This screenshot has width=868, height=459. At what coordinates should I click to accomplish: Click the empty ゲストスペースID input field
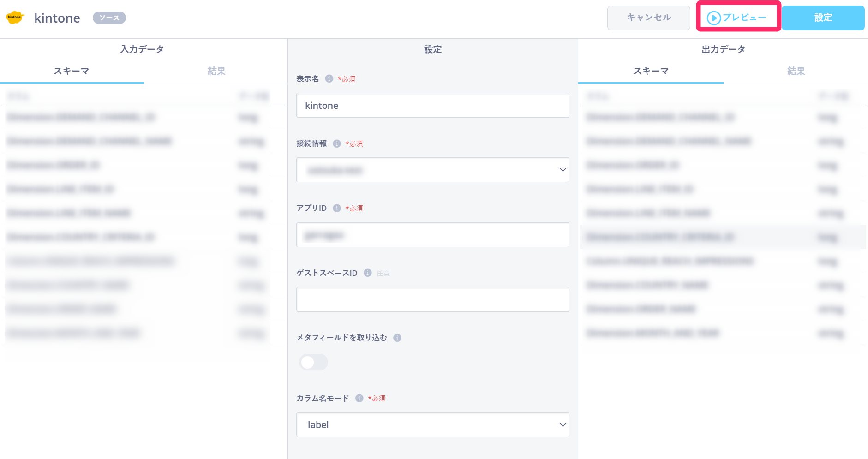click(x=432, y=299)
